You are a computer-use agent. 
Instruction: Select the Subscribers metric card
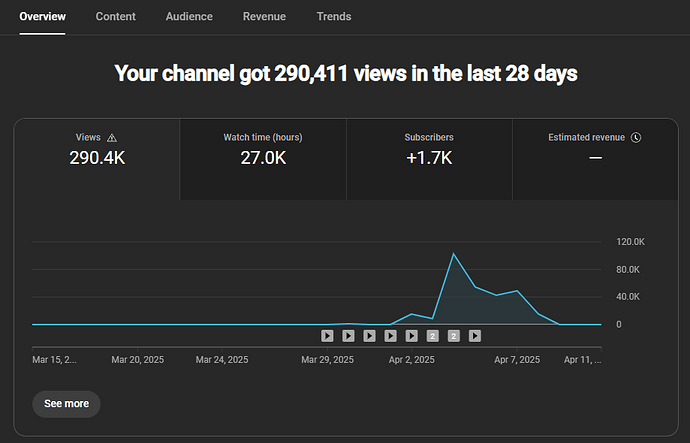click(x=429, y=159)
